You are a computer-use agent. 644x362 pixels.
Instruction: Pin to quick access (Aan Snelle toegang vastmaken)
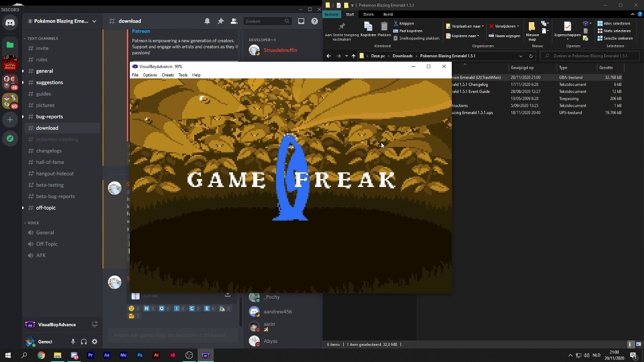(x=342, y=31)
